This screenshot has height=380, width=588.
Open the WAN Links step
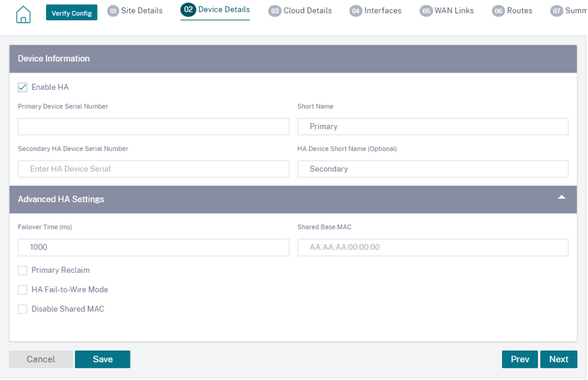click(x=447, y=11)
